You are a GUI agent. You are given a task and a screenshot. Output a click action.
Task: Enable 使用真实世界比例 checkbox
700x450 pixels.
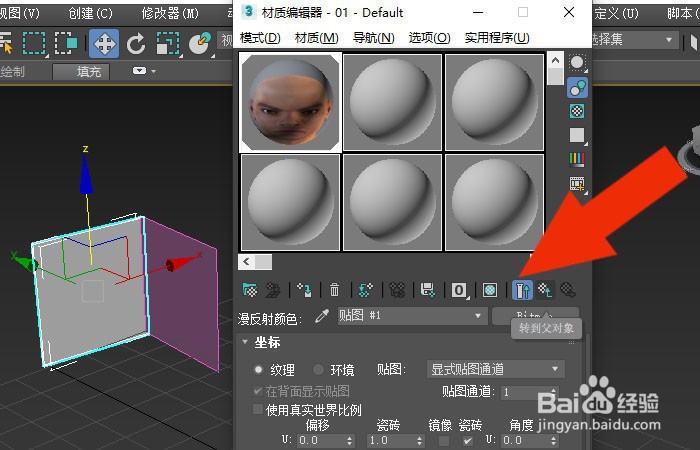258,409
